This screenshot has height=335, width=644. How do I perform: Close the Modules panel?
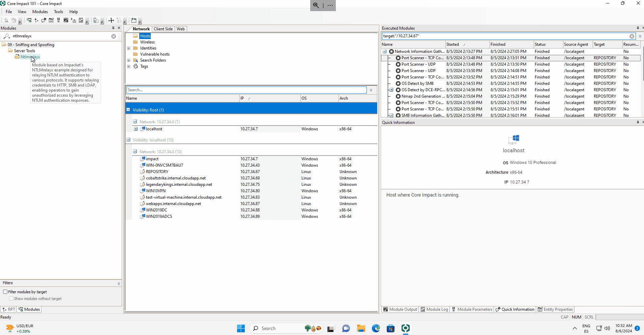pos(119,28)
